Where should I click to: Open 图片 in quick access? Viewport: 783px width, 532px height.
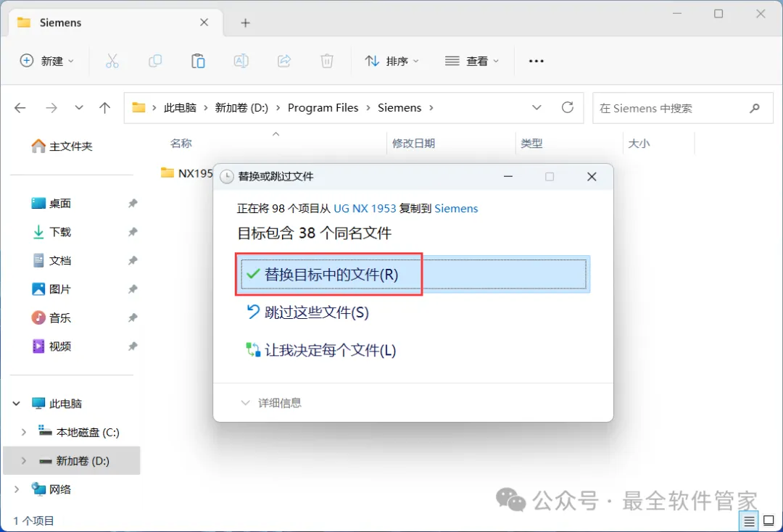[51, 289]
